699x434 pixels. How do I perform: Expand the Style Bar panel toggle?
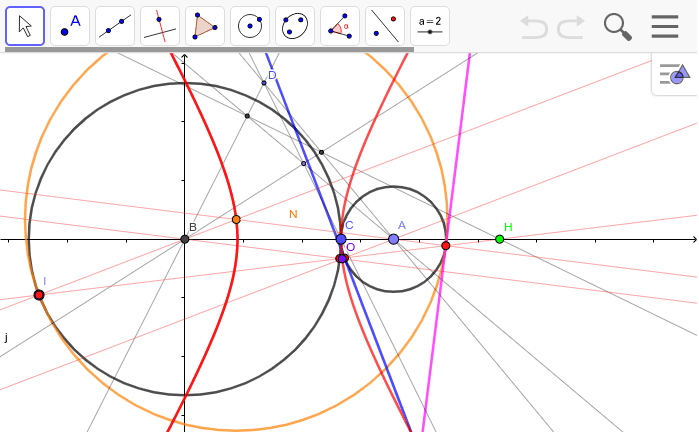click(675, 74)
